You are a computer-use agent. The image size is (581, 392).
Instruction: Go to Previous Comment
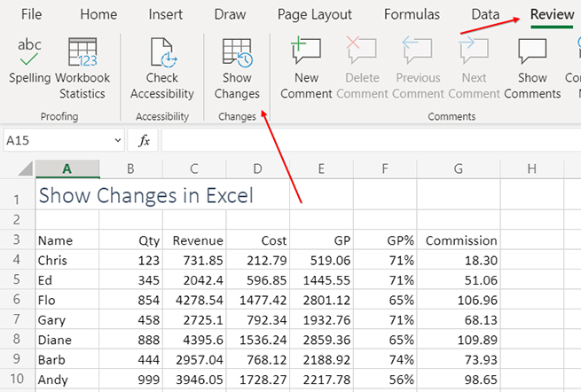point(418,68)
